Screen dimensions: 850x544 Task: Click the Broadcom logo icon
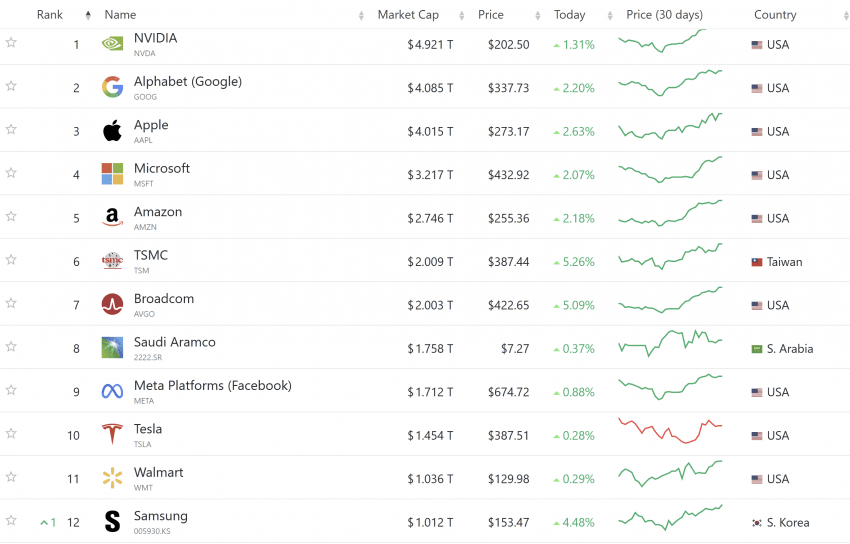[112, 304]
